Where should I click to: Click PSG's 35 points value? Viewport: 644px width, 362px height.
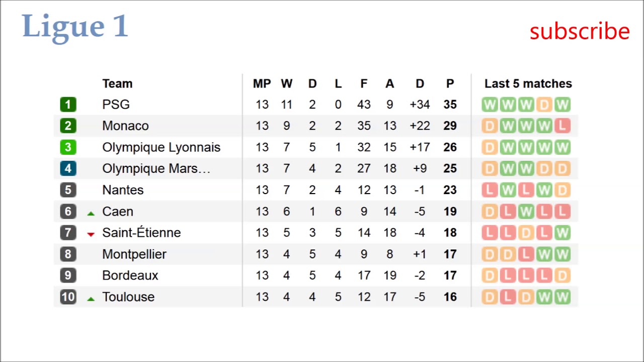[x=450, y=105]
